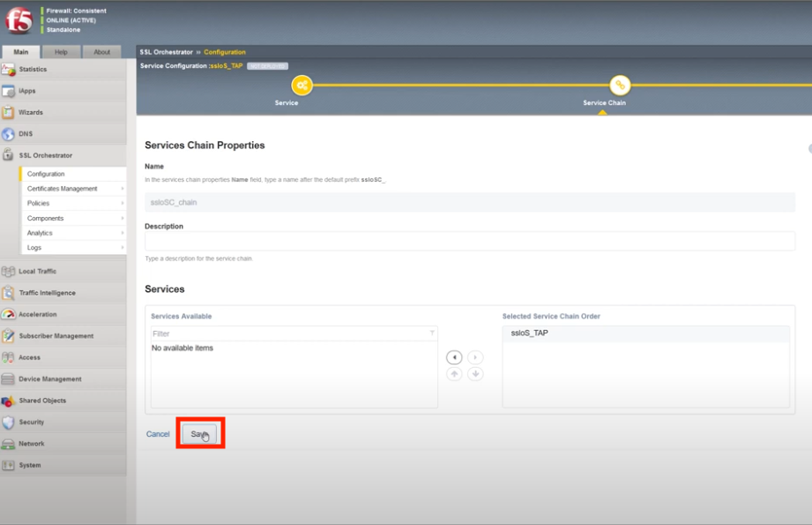
Task: Click the filter funnel icon
Action: coord(432,334)
